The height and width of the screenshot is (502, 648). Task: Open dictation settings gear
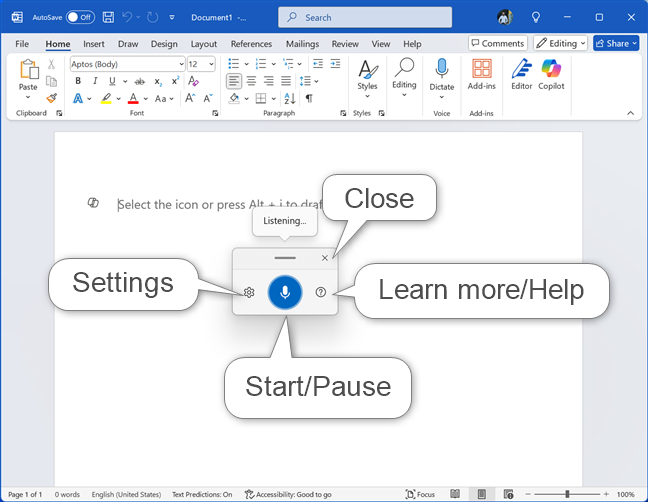249,293
